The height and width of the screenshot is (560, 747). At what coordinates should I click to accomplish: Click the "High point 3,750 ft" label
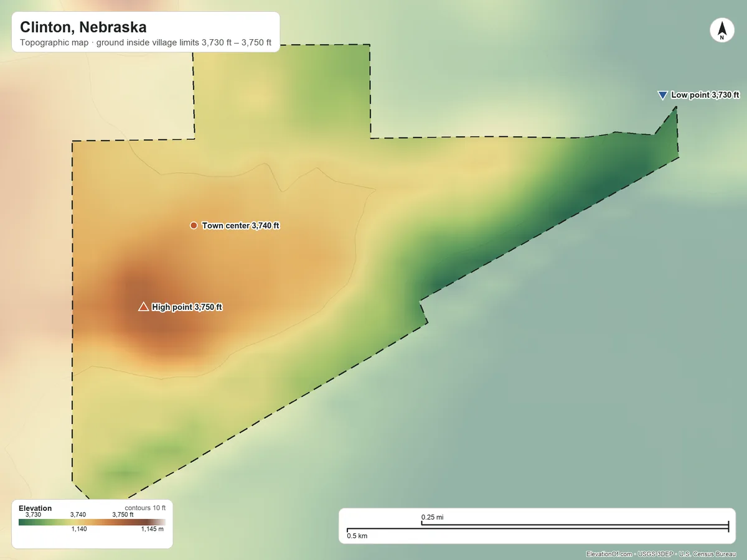[x=187, y=307]
